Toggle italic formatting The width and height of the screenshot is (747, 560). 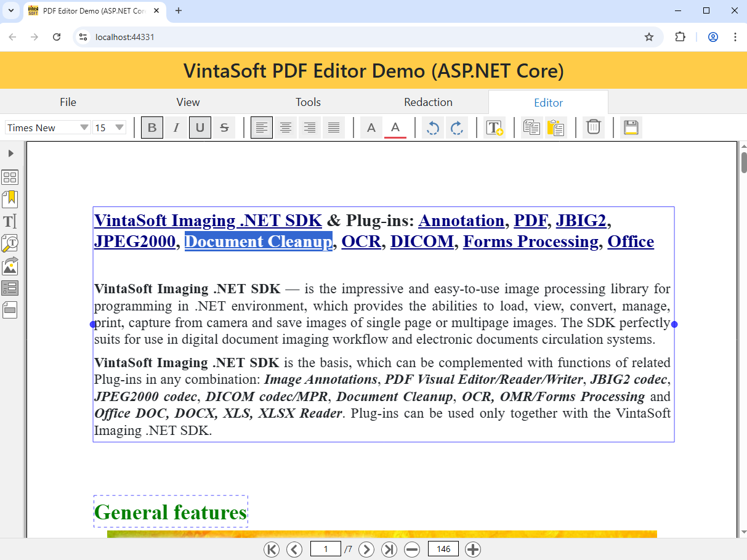pyautogui.click(x=176, y=128)
